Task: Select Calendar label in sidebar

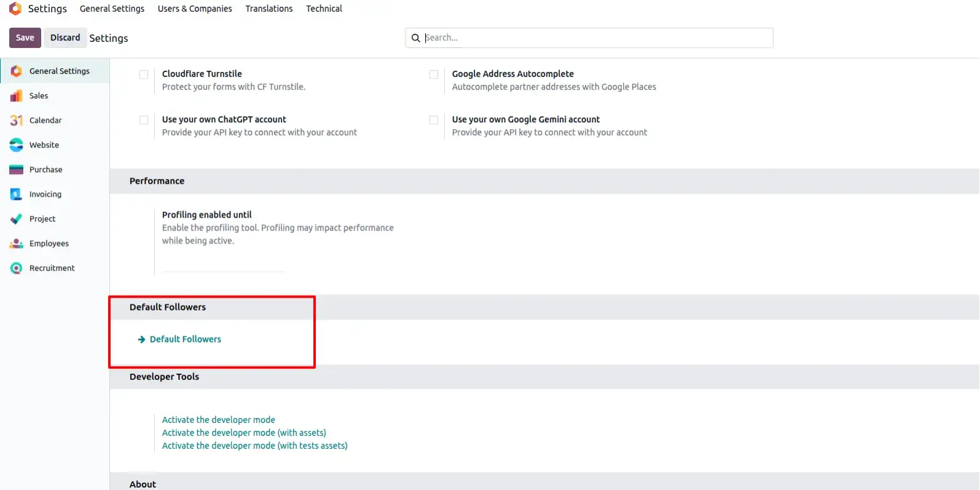Action: 45,121
